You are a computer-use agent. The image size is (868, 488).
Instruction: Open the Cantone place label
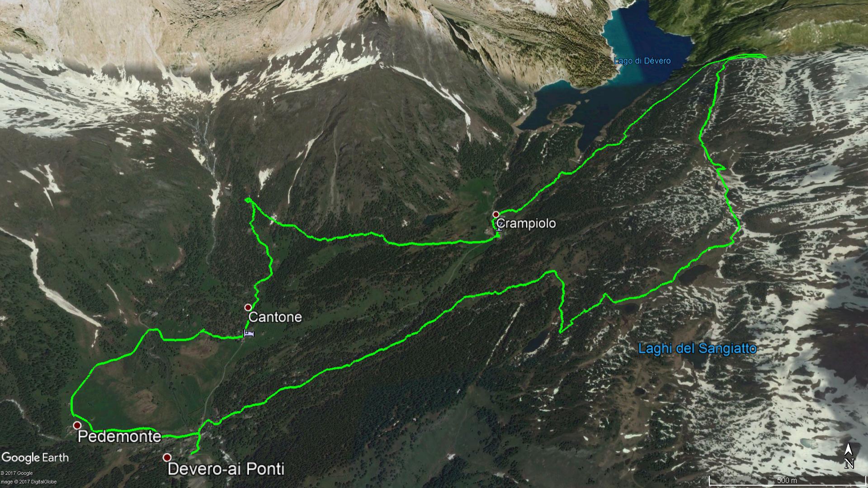[x=275, y=317]
